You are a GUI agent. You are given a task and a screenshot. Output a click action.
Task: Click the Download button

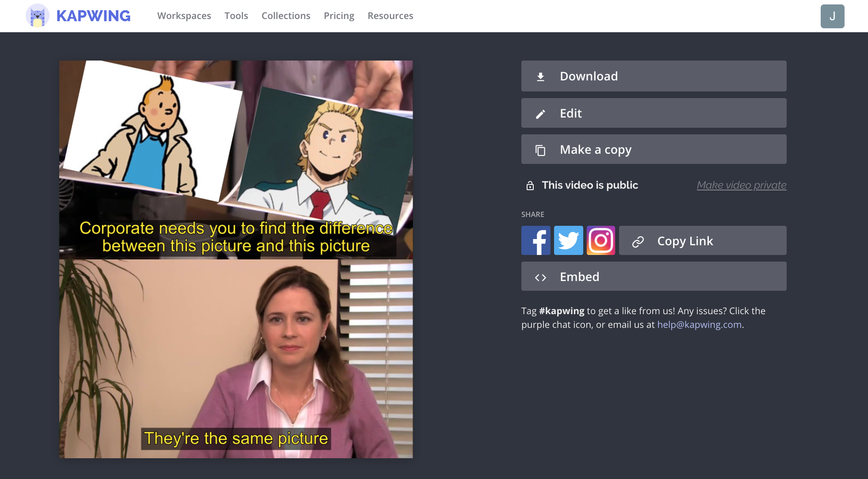[654, 76]
